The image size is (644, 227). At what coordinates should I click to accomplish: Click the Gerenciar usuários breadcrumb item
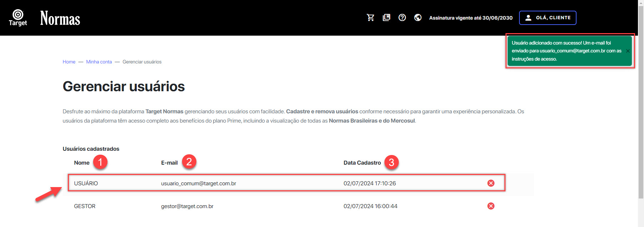pos(142,62)
